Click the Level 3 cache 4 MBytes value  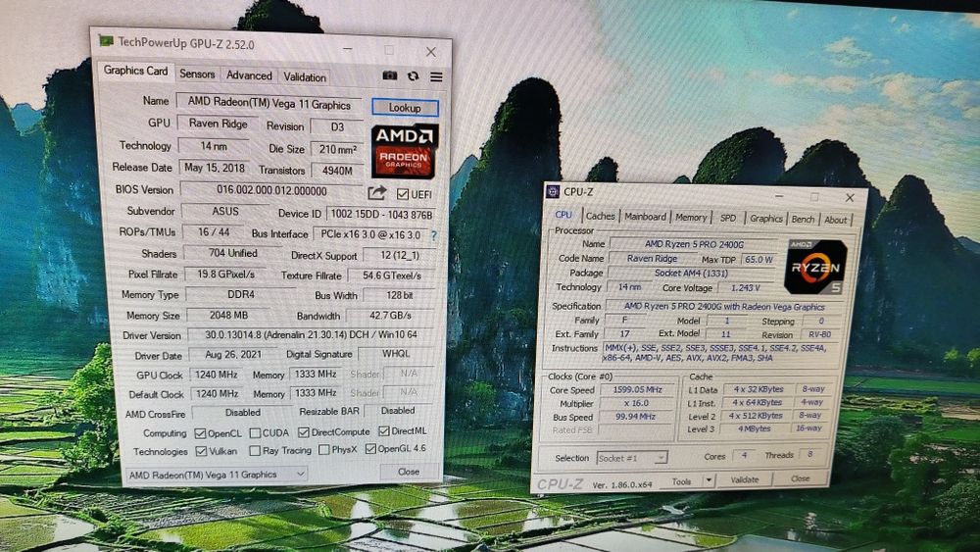(x=755, y=428)
